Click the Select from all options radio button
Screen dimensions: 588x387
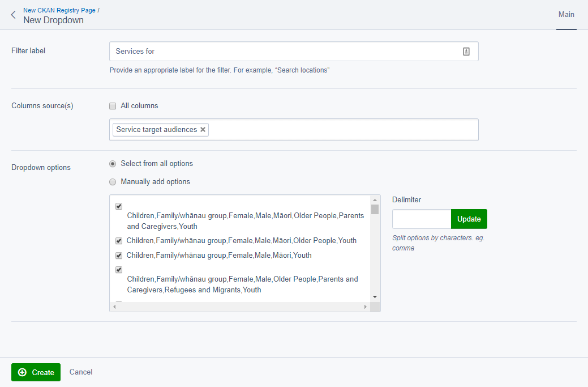pos(112,163)
